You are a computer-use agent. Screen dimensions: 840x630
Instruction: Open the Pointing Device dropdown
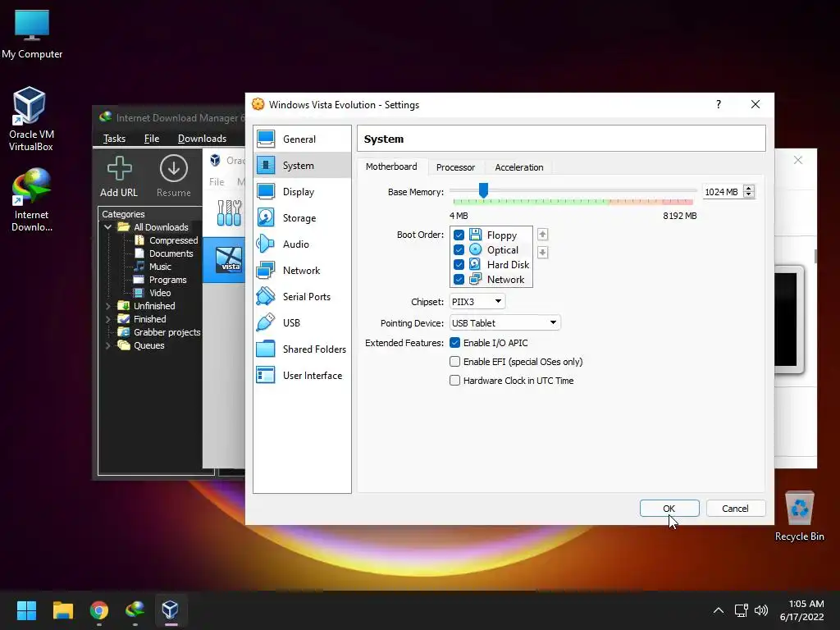tap(504, 323)
